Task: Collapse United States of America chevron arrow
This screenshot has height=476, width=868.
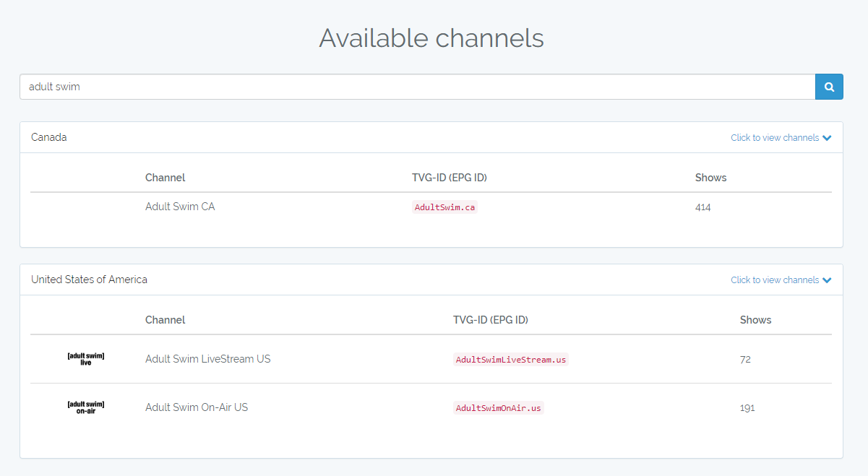Action: [x=827, y=280]
